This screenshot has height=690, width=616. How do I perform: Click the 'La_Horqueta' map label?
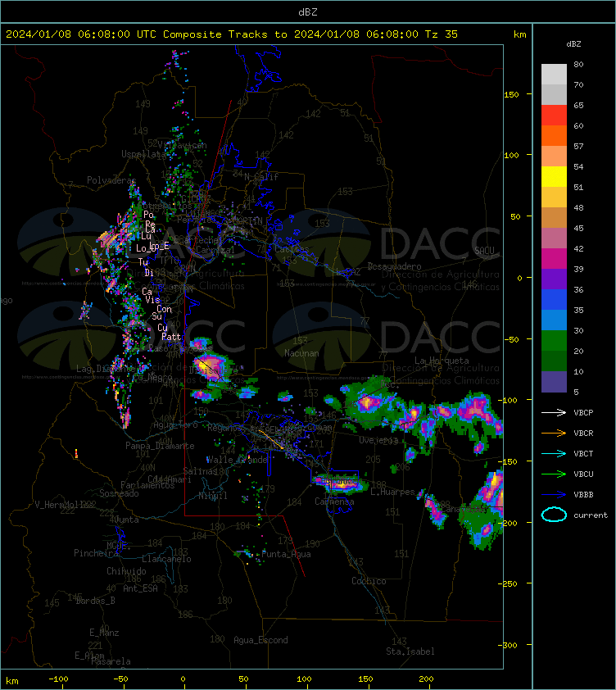click(442, 361)
